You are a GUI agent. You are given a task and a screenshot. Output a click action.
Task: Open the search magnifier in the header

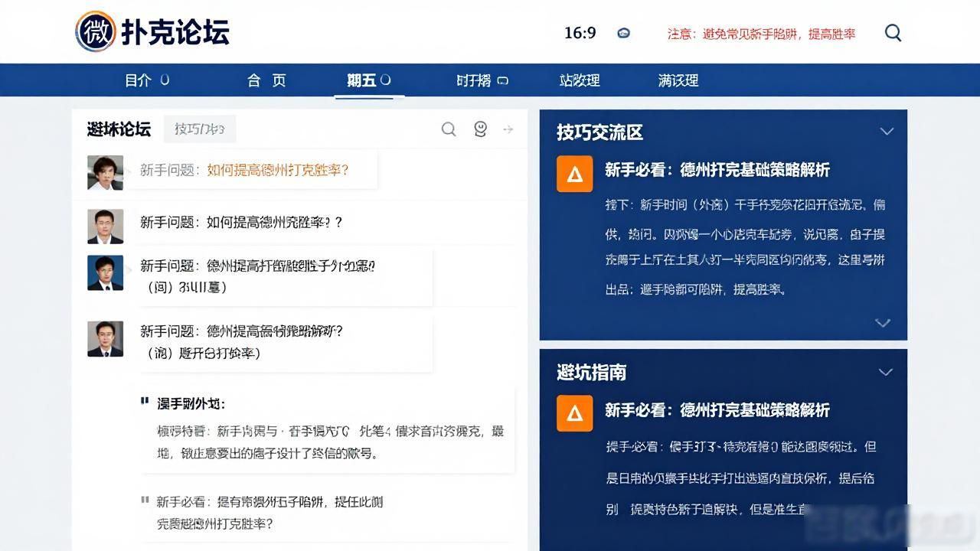tap(893, 33)
